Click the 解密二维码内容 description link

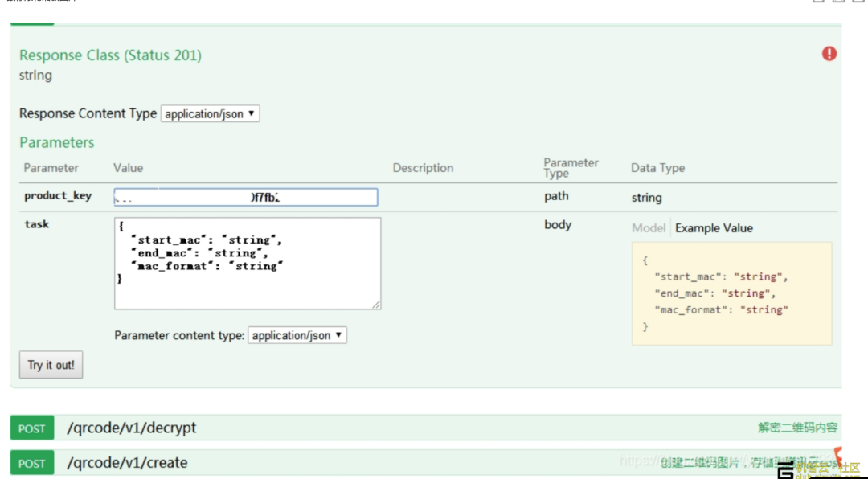click(x=797, y=428)
